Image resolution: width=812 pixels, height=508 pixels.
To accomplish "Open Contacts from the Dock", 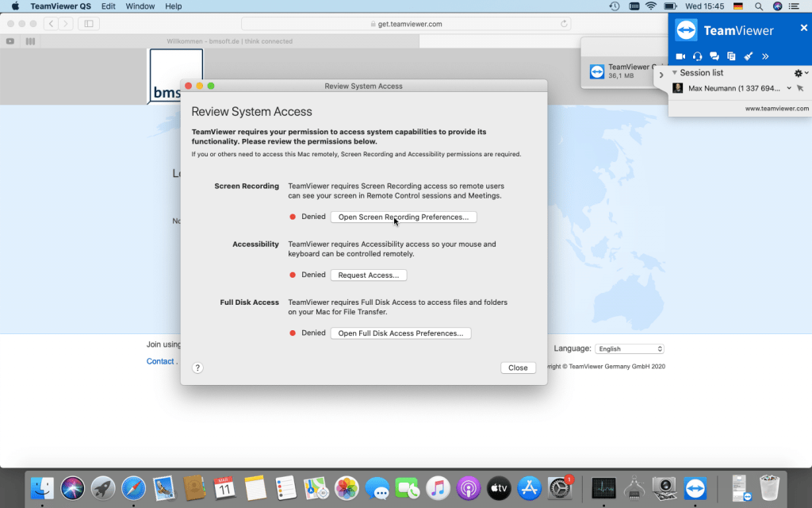I will click(194, 488).
